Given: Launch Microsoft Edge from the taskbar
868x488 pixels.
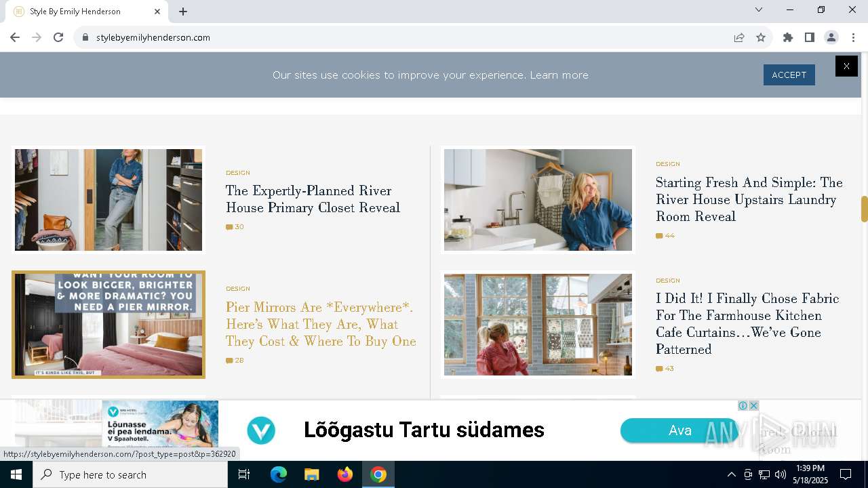Looking at the screenshot, I should [x=279, y=474].
